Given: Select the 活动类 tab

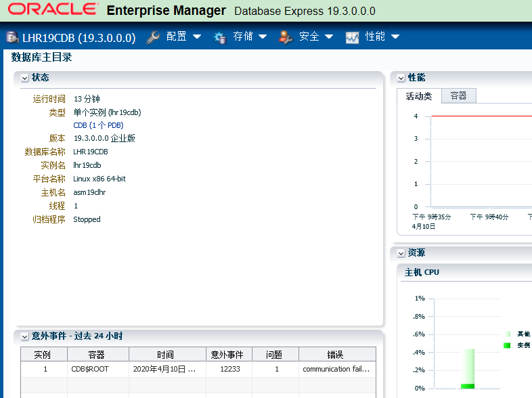Looking at the screenshot, I should [x=419, y=96].
